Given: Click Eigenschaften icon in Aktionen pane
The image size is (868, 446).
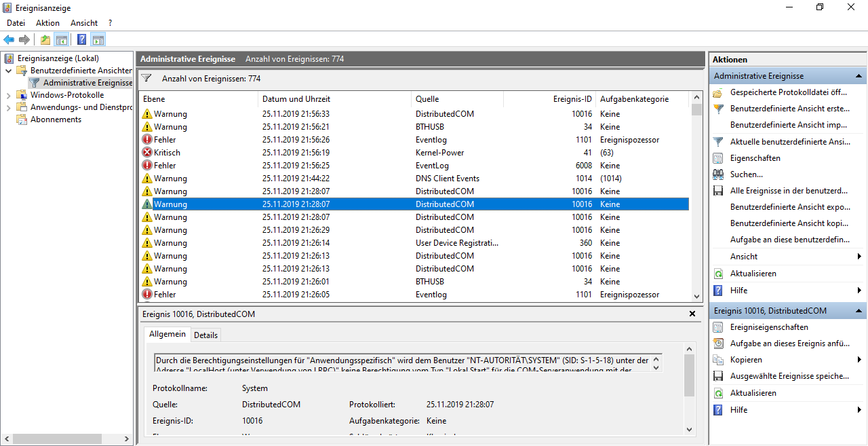Looking at the screenshot, I should [x=718, y=158].
